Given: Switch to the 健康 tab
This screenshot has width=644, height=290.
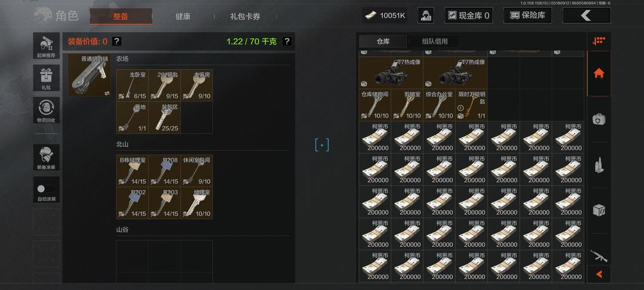Looking at the screenshot, I should [x=183, y=17].
